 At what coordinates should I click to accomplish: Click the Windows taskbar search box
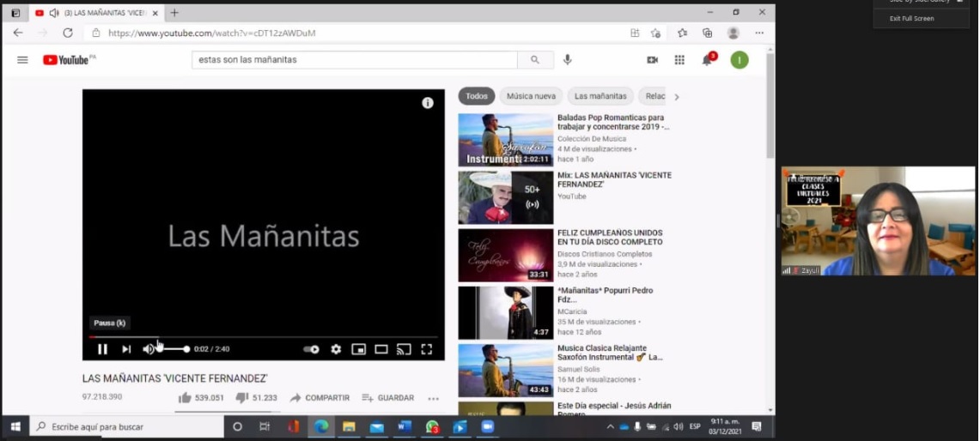(x=127, y=426)
